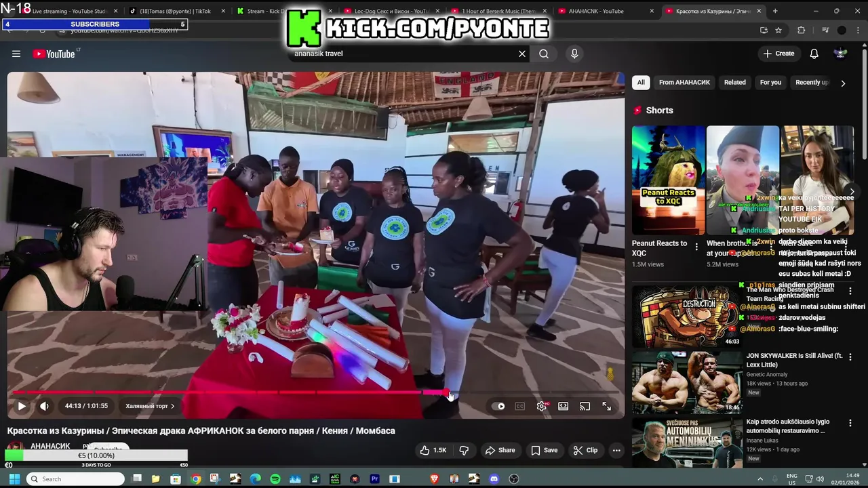Run search with magnifier button

(x=544, y=54)
